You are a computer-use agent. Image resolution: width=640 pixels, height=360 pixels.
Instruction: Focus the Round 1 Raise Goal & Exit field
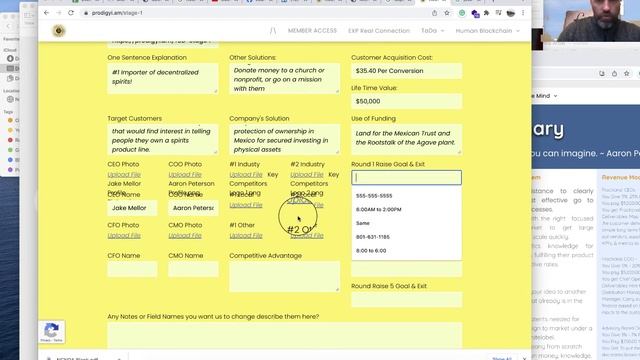pos(407,178)
